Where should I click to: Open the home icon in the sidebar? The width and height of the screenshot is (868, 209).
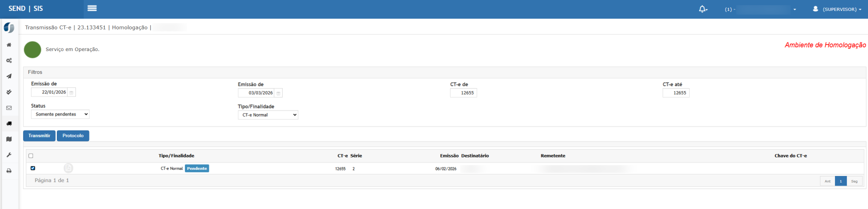tap(9, 45)
